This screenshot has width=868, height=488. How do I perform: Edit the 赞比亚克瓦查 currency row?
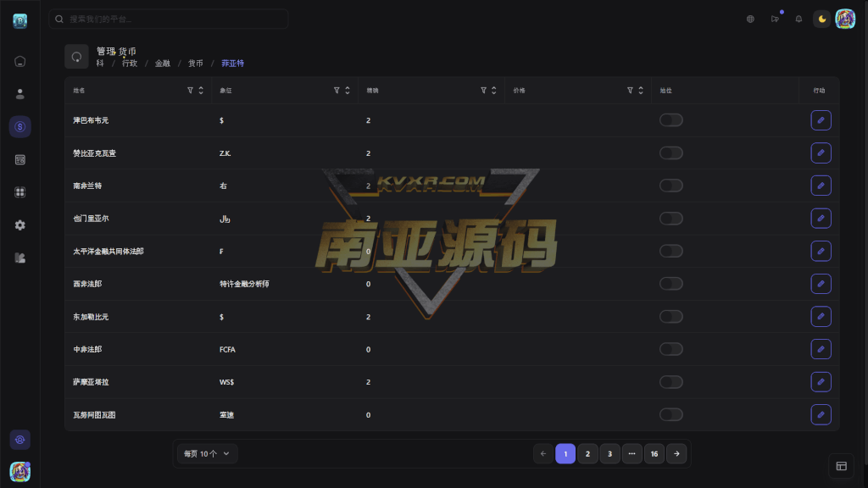click(821, 152)
